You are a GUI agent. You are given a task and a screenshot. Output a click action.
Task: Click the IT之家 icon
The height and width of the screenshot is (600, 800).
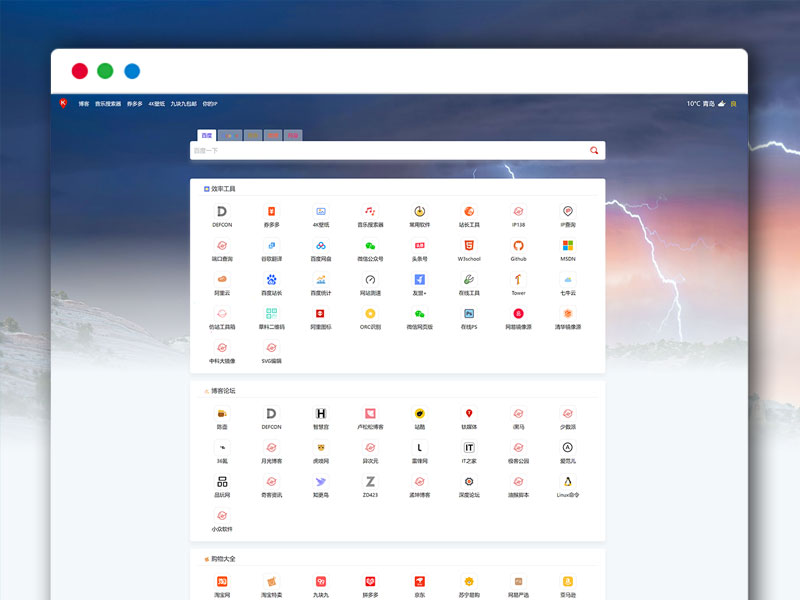[x=469, y=448]
